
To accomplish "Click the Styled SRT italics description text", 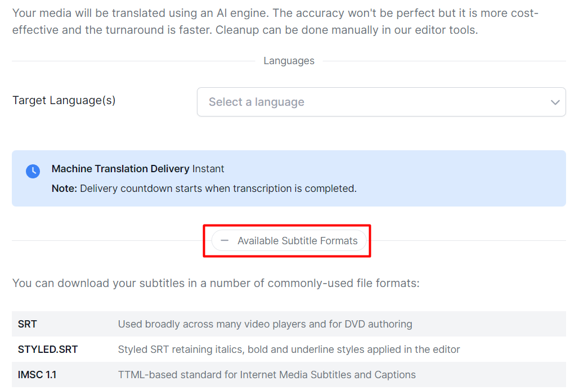I will coord(289,349).
